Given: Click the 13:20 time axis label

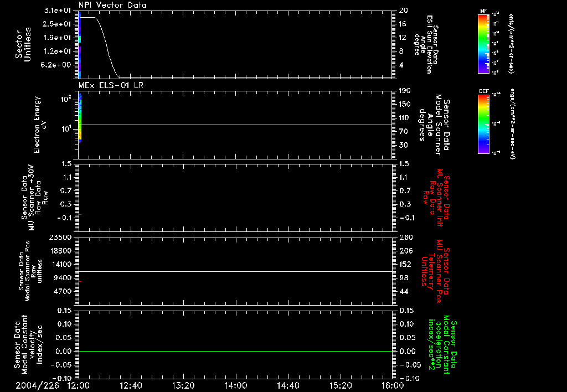Looking at the screenshot, I should point(183,385).
